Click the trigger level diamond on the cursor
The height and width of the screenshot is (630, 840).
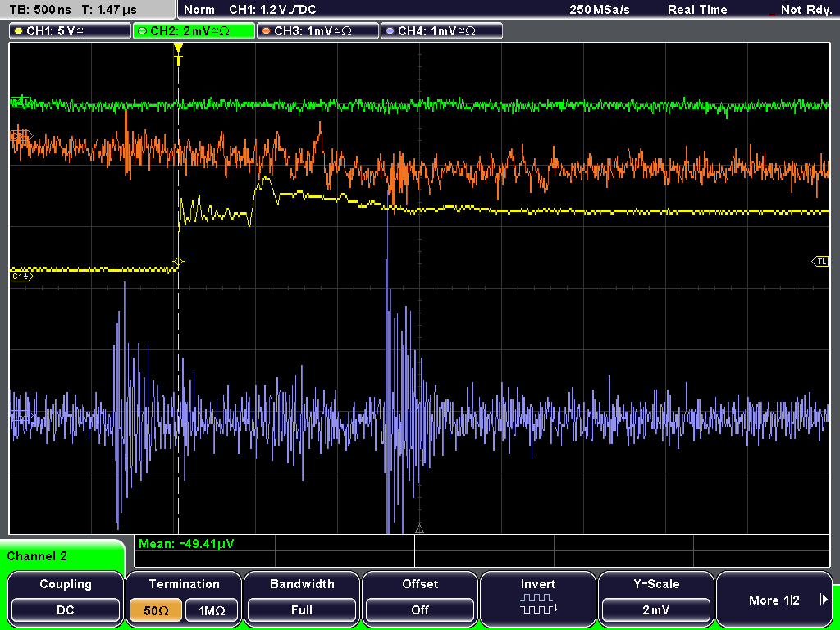(x=178, y=262)
